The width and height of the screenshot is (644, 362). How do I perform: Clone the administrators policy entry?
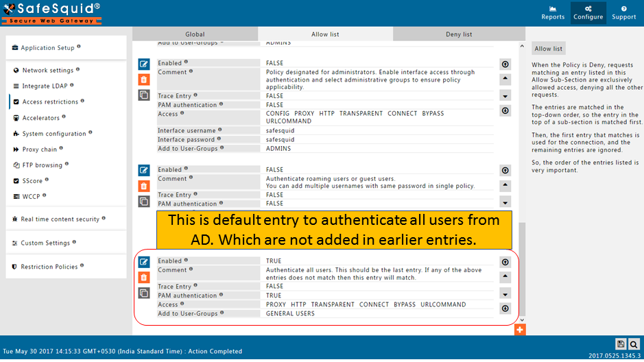coord(144,95)
